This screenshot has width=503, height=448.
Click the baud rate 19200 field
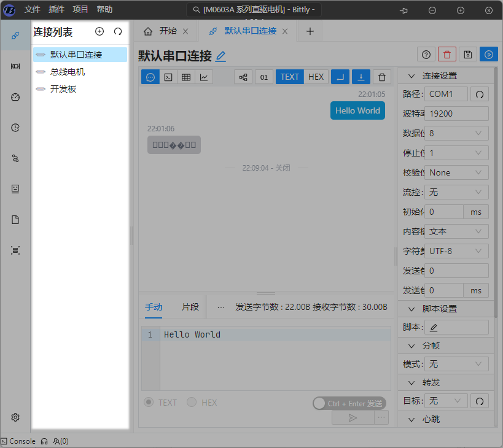pos(456,114)
